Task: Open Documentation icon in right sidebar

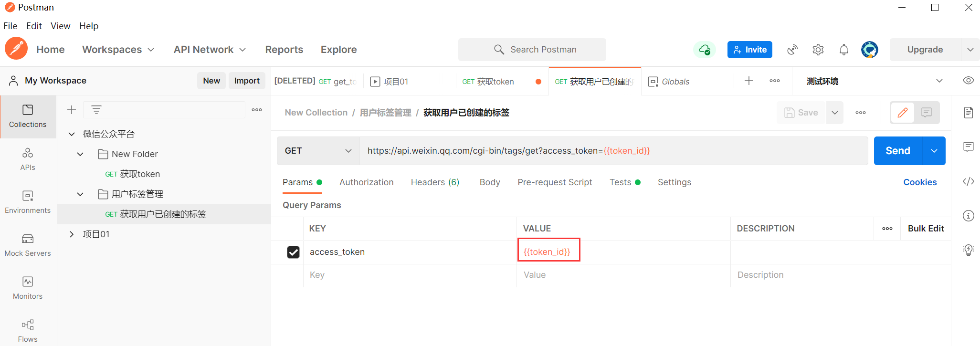Action: pos(969,113)
